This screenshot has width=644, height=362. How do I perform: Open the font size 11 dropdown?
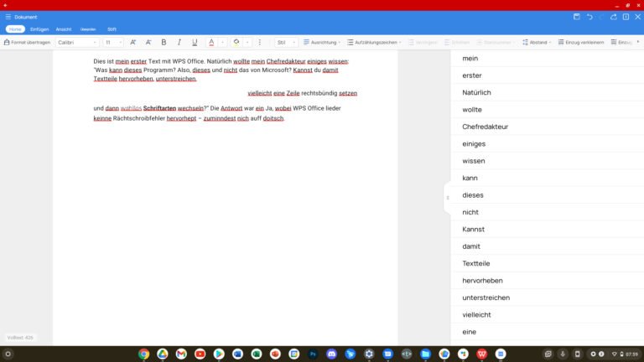coord(113,42)
